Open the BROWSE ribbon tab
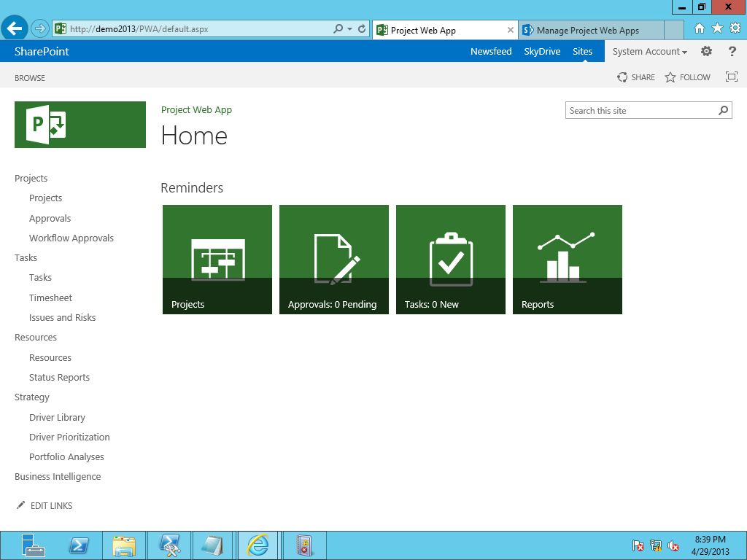Image resolution: width=747 pixels, height=560 pixels. [30, 78]
